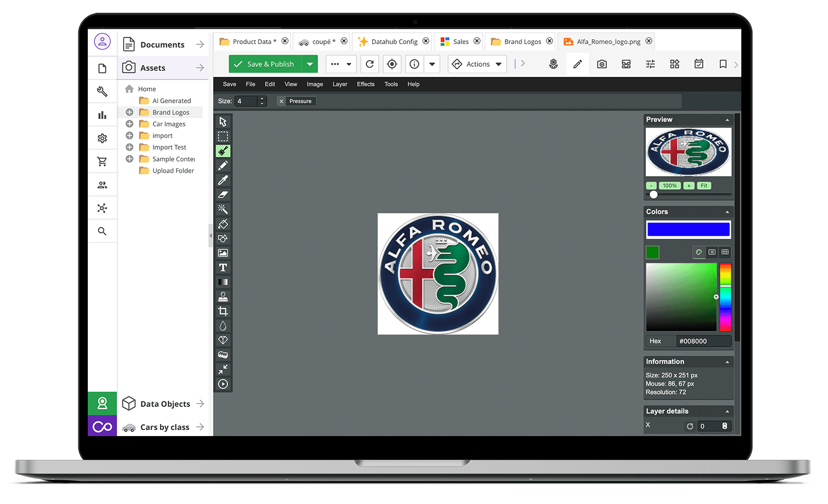Switch to the Datahub Config tab

tap(394, 41)
